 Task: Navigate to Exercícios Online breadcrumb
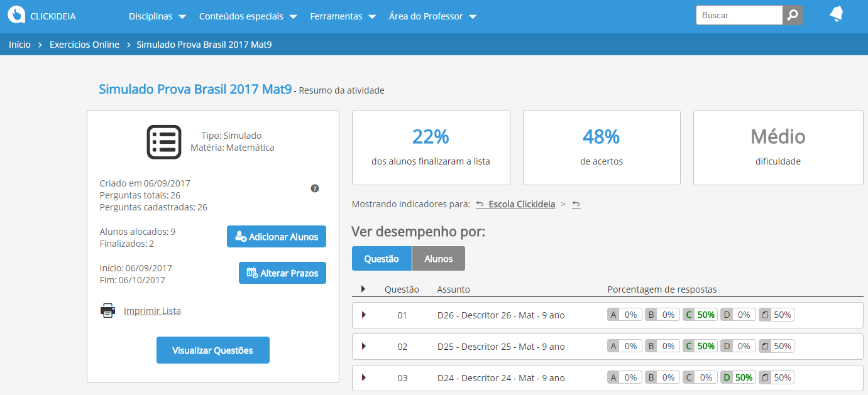click(x=84, y=44)
